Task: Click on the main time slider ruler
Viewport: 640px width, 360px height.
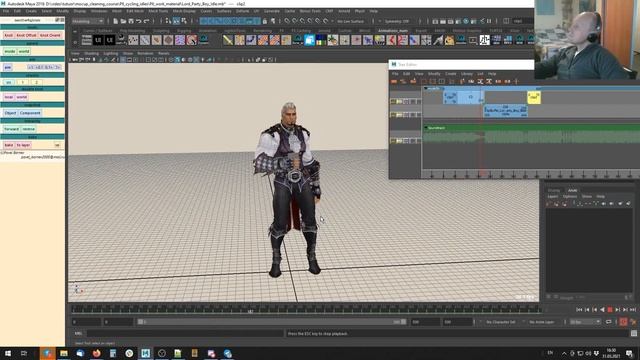Action: 306,310
